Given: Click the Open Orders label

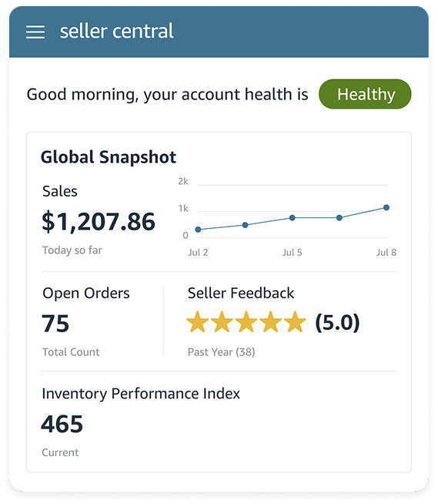Looking at the screenshot, I should (86, 294).
